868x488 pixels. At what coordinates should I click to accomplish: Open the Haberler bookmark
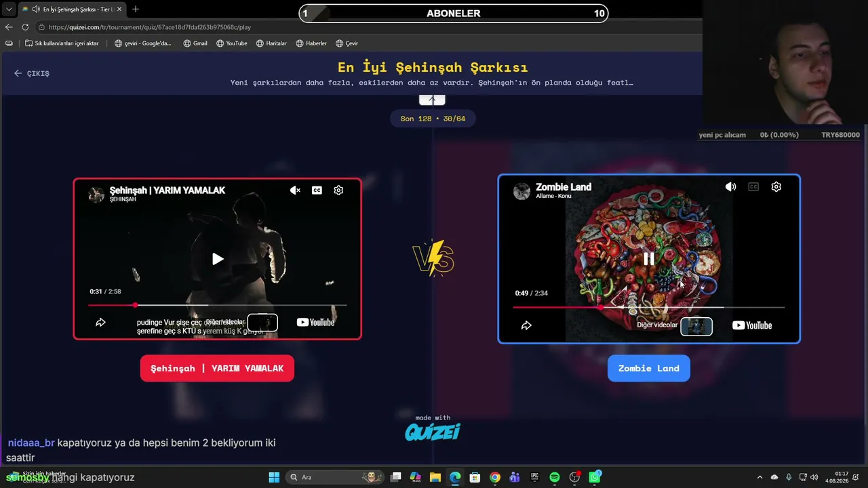(x=311, y=43)
